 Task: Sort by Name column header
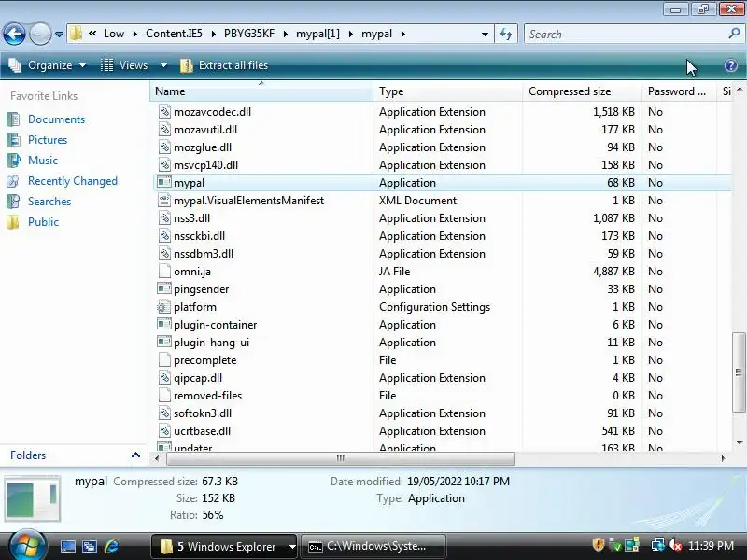point(261,91)
